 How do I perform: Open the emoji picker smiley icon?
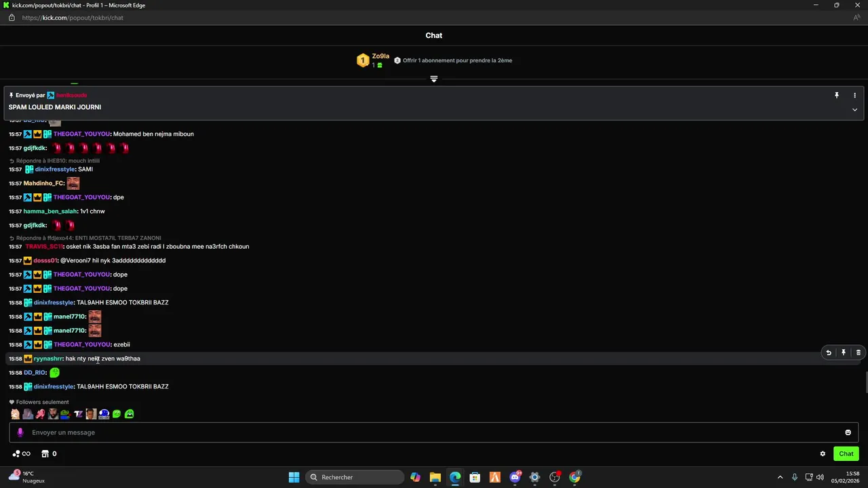tap(848, 432)
